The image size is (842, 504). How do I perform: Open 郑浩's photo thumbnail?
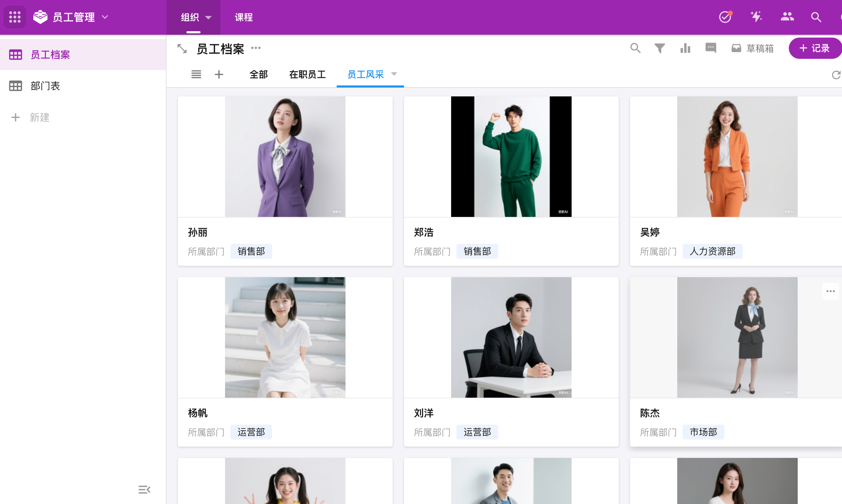511,157
